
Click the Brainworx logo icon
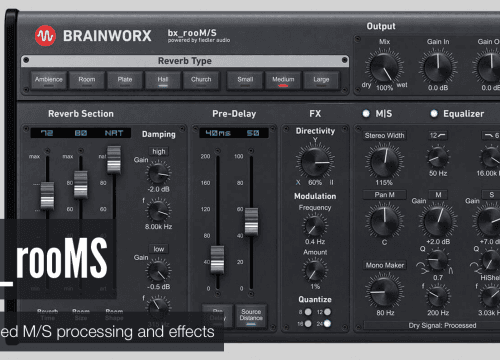45,35
